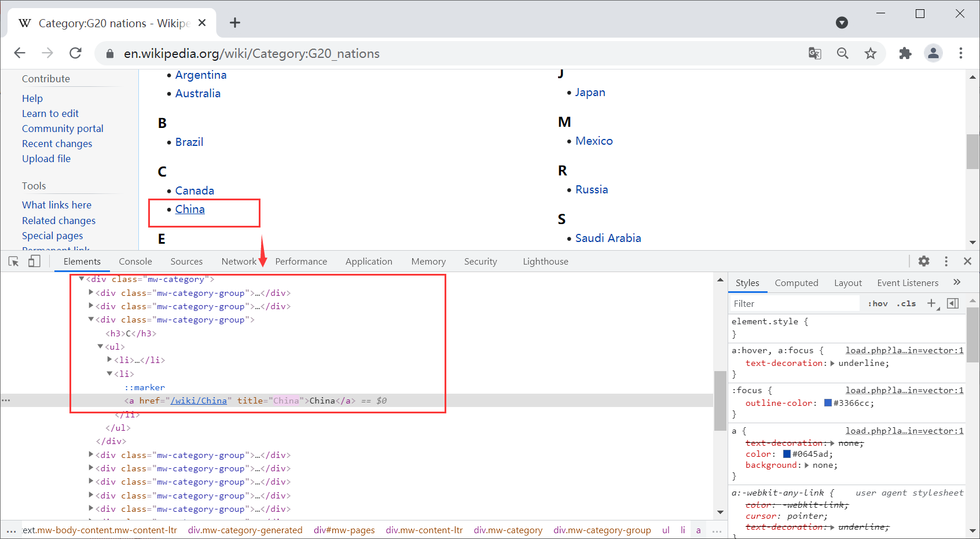Toggle the .cls class editor
The image size is (980, 539).
906,303
